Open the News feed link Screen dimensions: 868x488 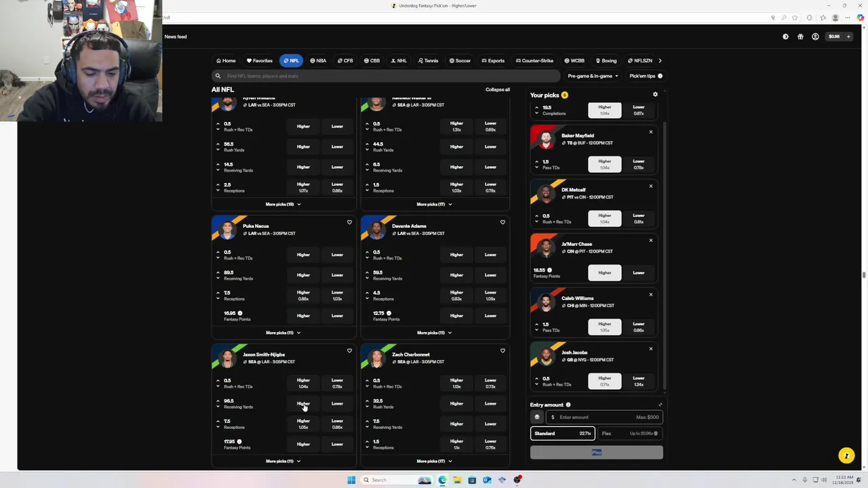coord(176,37)
